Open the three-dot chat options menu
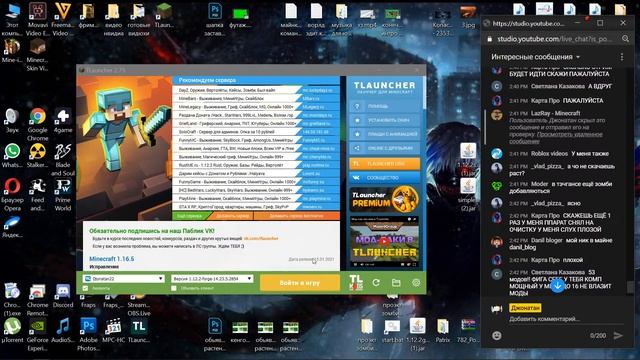 622,57
